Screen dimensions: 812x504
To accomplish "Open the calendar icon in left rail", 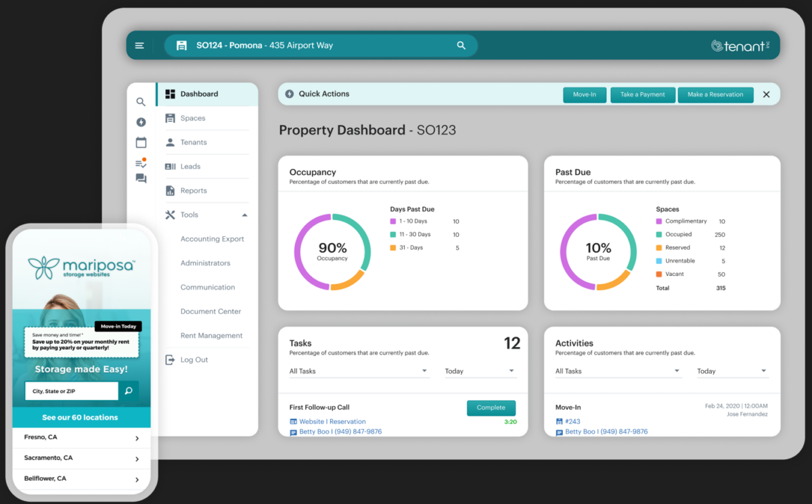I will [x=141, y=143].
